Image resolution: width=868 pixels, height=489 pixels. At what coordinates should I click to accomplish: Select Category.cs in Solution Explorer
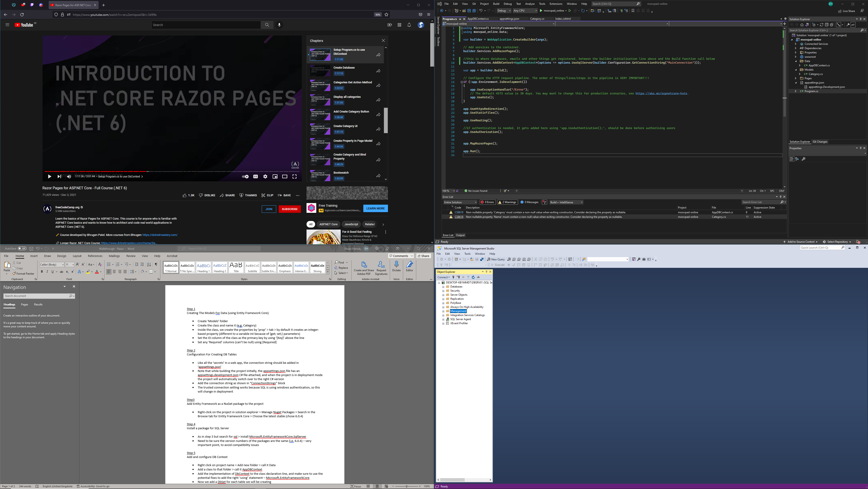[x=816, y=74]
